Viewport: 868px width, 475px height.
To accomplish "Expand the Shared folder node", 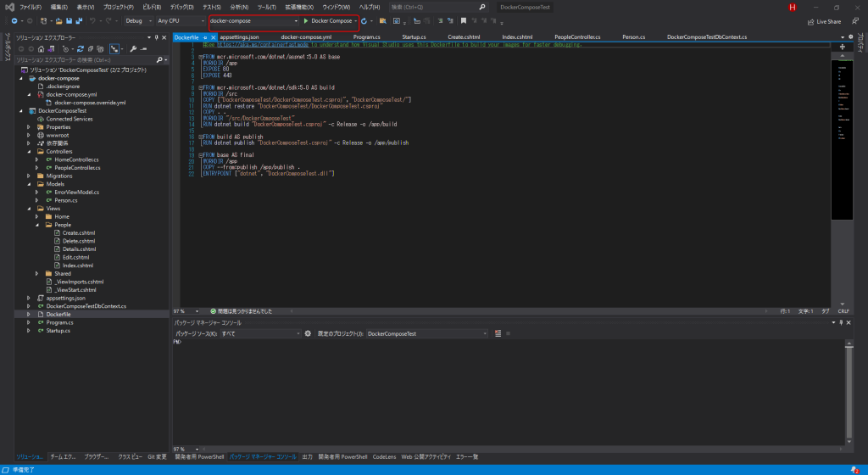I will (37, 273).
